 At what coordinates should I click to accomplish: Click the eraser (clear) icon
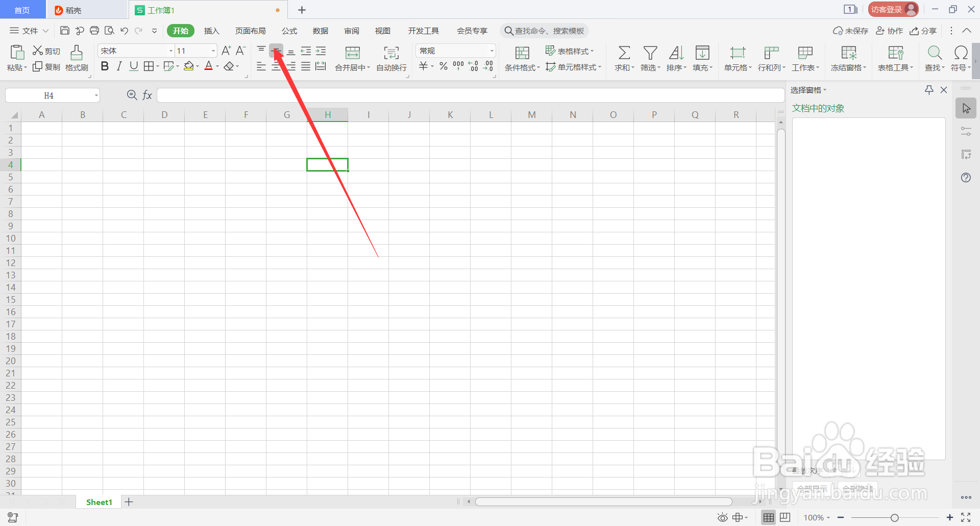(229, 66)
